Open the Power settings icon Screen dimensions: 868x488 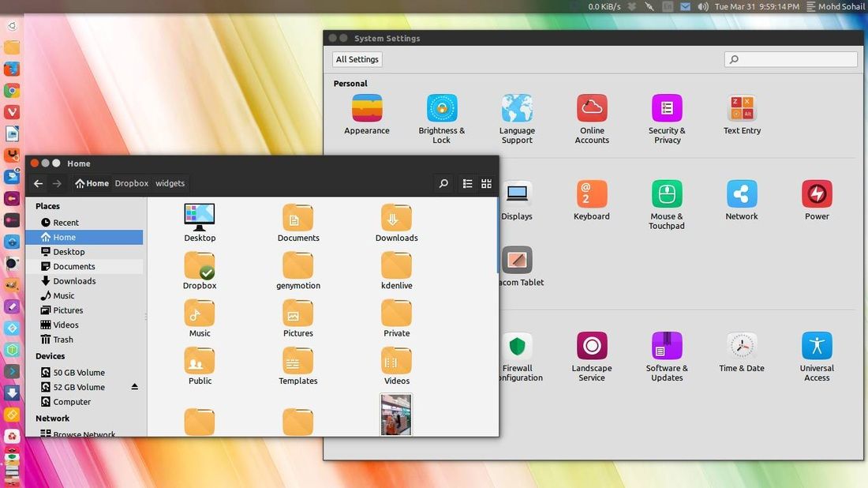click(817, 194)
